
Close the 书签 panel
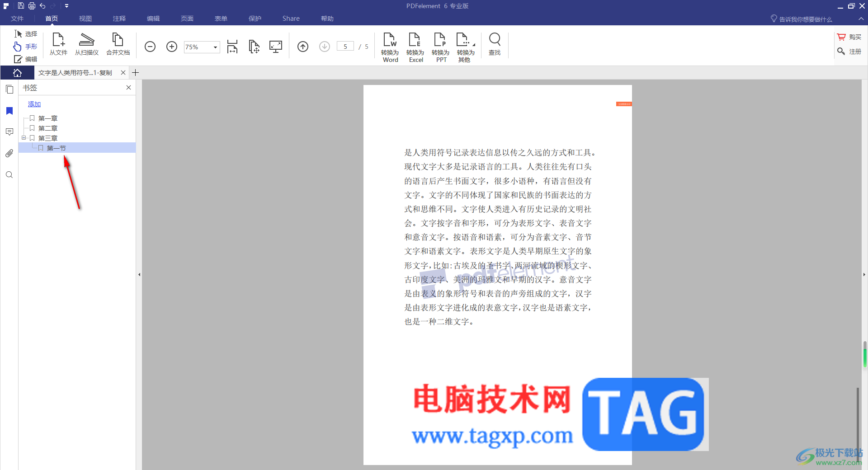(128, 88)
